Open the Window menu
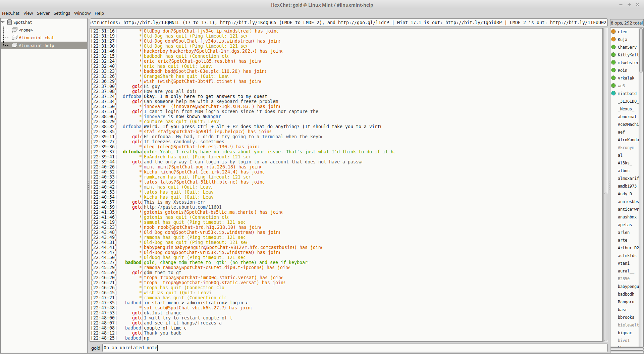 (x=82, y=13)
